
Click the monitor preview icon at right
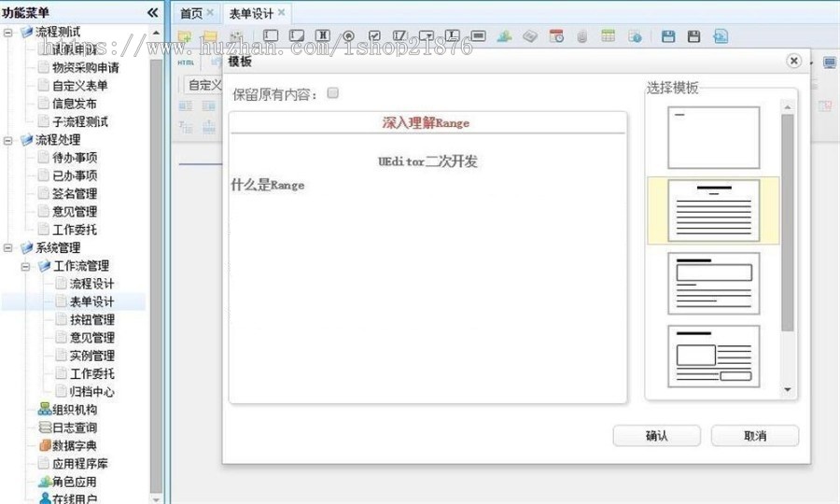point(830,63)
